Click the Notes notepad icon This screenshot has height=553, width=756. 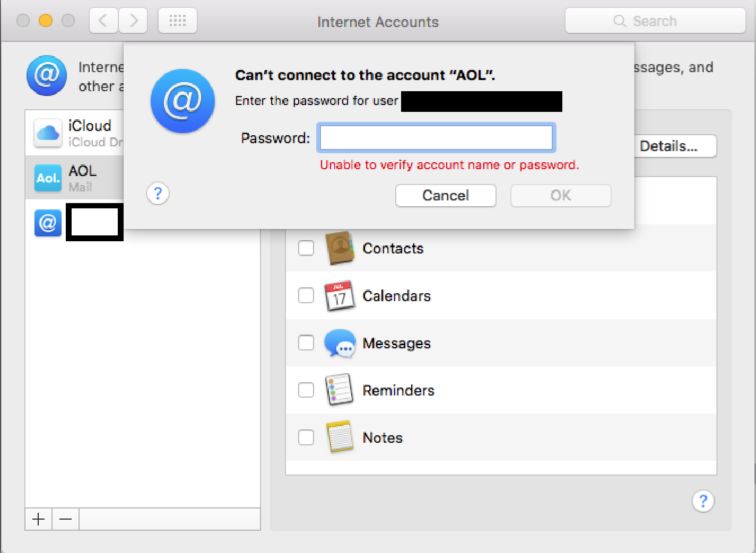(340, 437)
